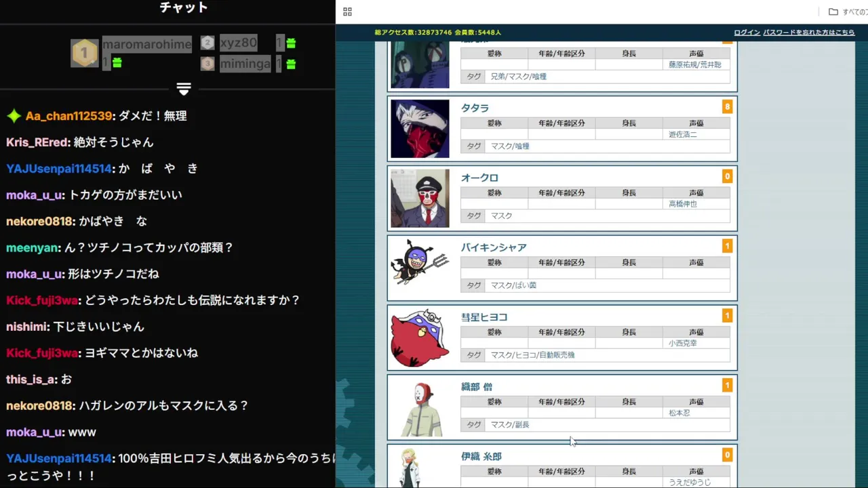The image size is (868, 488).
Task: Click orange count badge on 織部 僧 card
Action: (x=727, y=386)
